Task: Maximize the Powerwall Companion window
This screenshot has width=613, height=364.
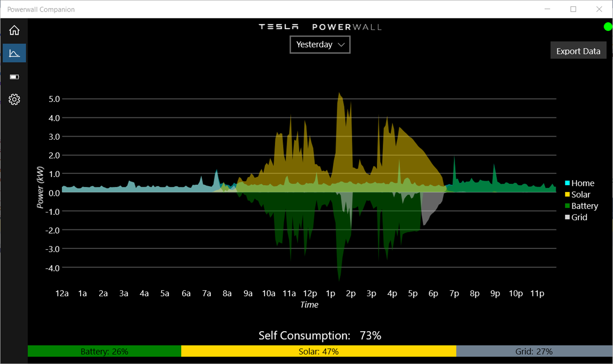Action: coord(573,9)
